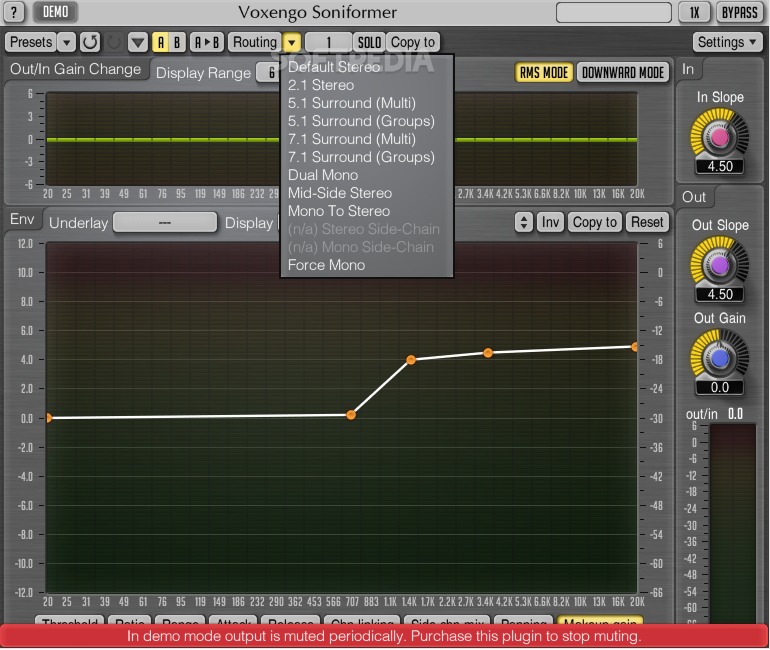This screenshot has width=770, height=650.
Task: Select 7.1 Surround (Groups)
Action: click(x=366, y=157)
